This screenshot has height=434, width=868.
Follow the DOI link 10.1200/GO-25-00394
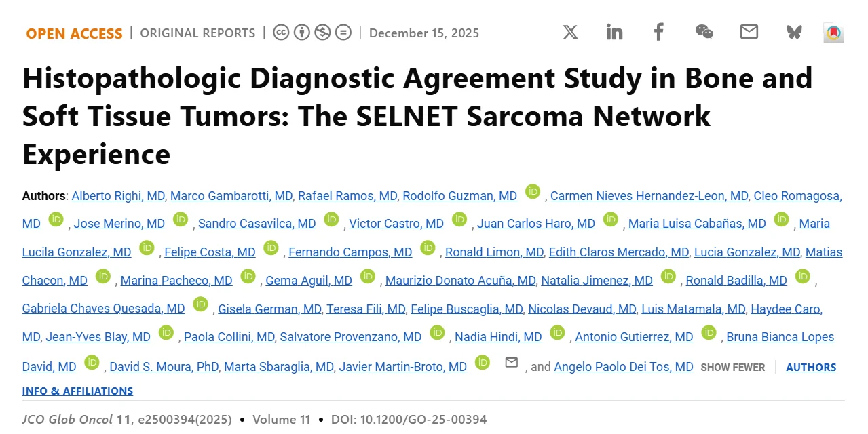click(408, 419)
